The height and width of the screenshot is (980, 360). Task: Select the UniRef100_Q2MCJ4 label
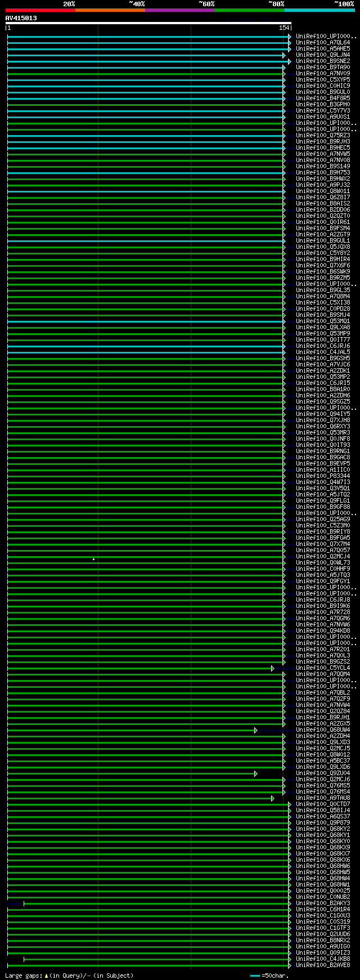(323, 557)
